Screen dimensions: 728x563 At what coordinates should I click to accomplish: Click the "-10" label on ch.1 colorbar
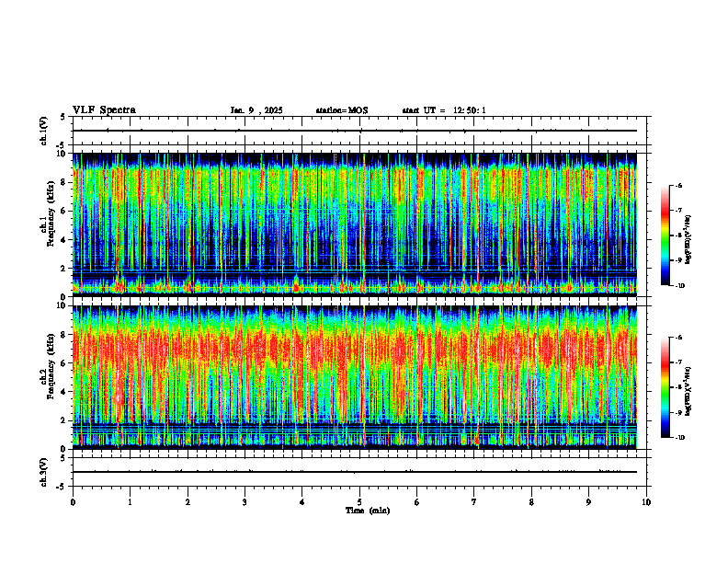[x=679, y=286]
